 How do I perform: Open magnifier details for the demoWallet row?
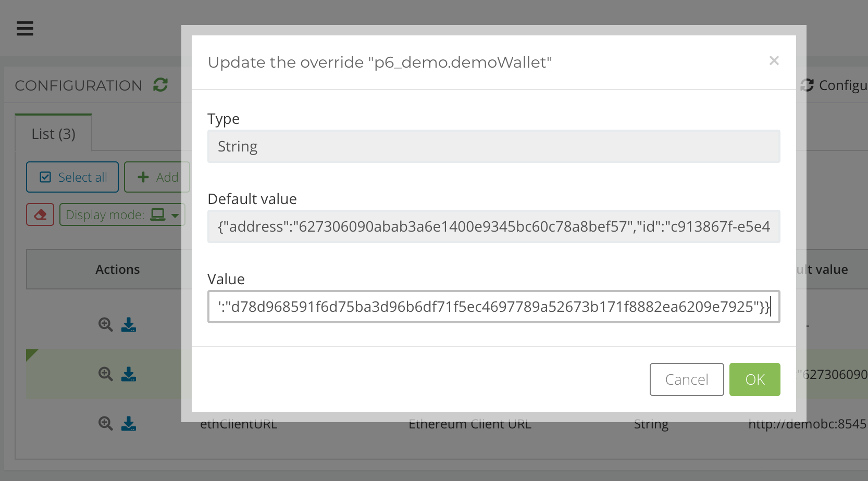105,374
